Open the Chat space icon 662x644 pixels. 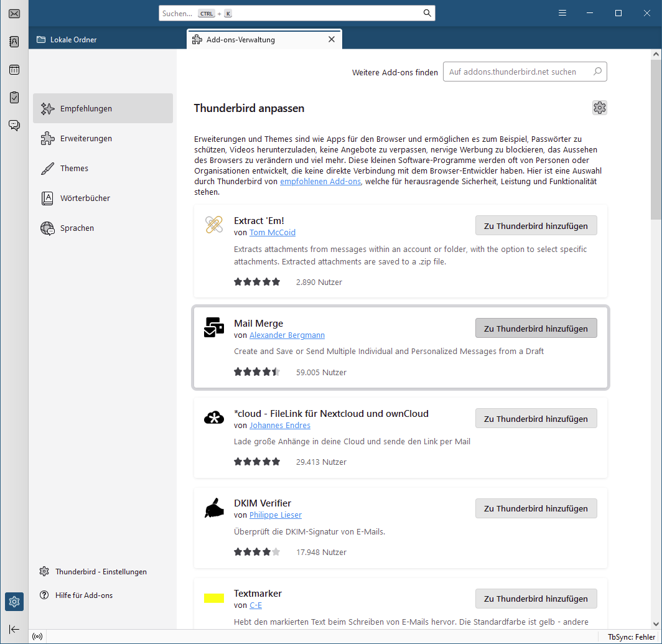(x=14, y=126)
